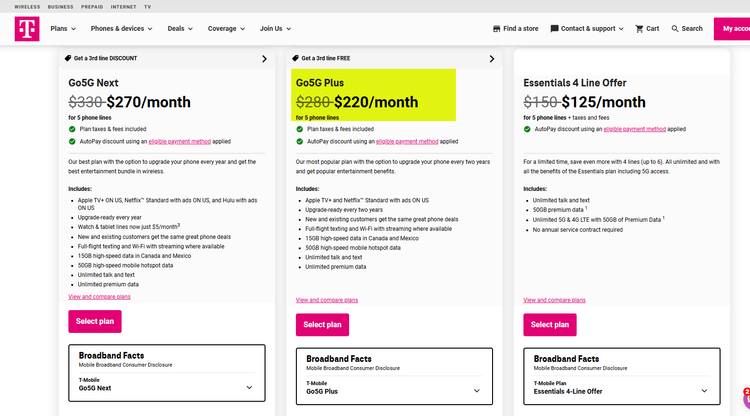Click the Essentials 4 Line Offer heading
This screenshot has width=750, height=416.
click(x=575, y=83)
